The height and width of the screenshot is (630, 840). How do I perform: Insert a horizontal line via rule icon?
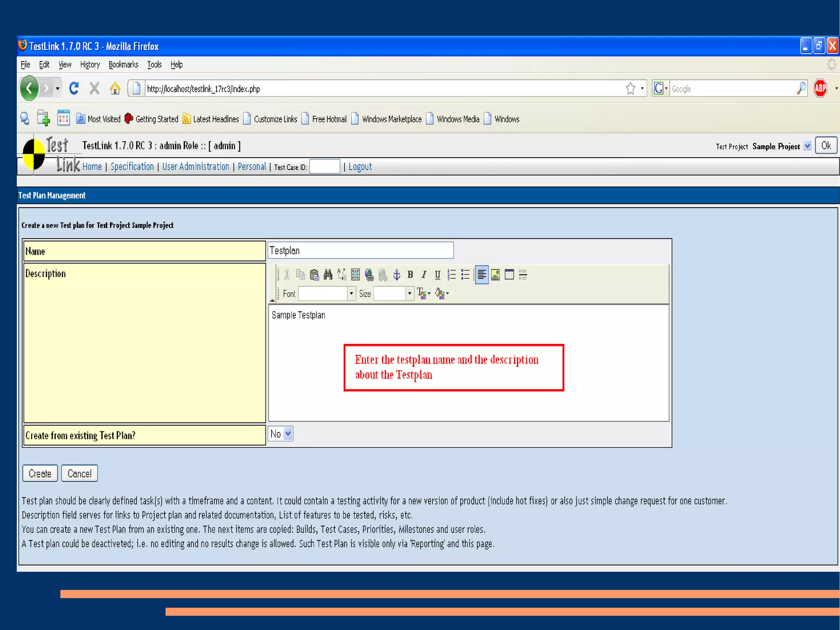tap(523, 275)
